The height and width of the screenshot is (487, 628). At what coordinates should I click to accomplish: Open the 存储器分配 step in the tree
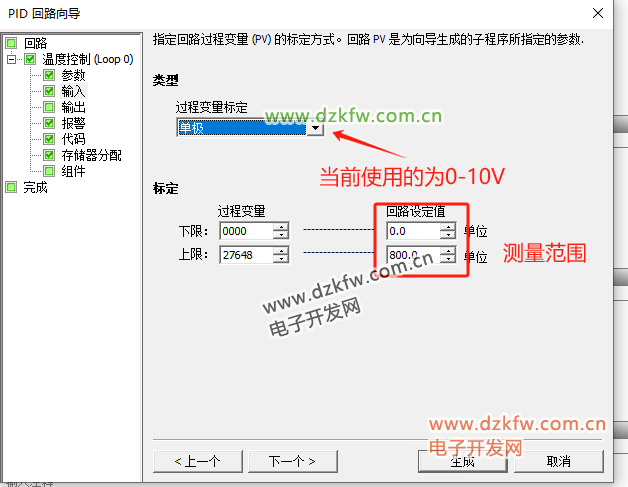91,155
